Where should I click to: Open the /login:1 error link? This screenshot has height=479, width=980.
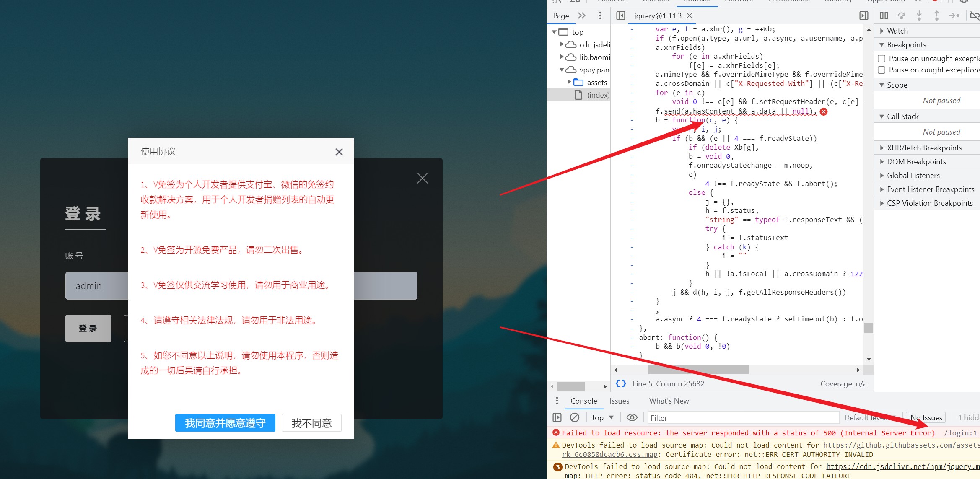(x=960, y=433)
